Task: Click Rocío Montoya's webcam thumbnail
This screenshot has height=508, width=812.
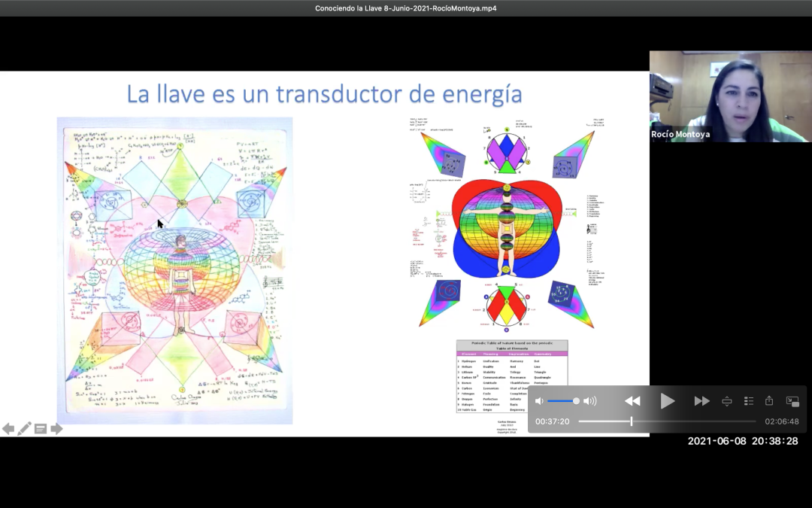Action: coord(730,96)
